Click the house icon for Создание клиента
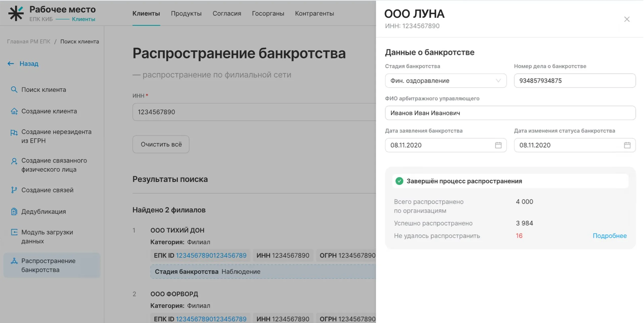644x323 pixels. coord(14,111)
